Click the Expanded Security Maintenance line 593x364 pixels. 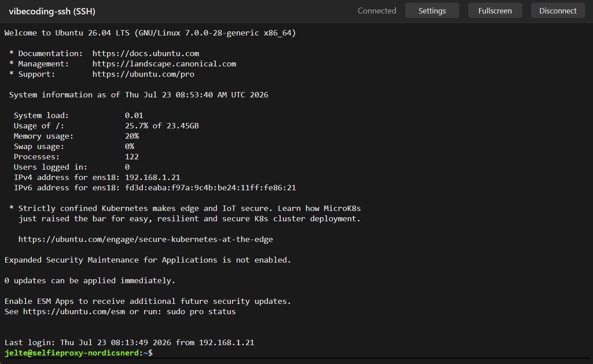tap(148, 260)
